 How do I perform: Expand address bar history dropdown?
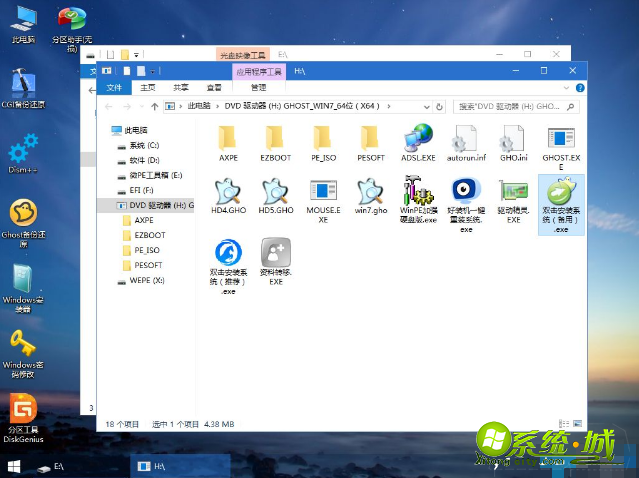(x=427, y=107)
